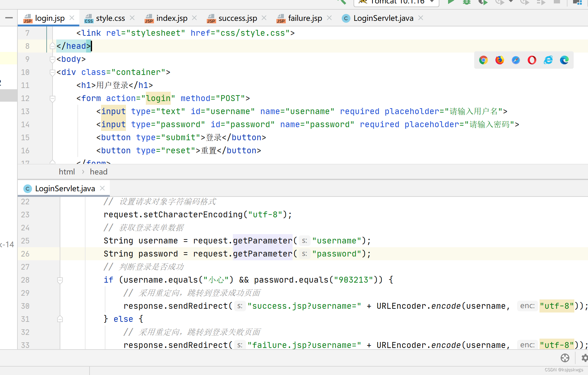Screen dimensions: 588x375
Task: Click the html breadcrumb
Action: tap(67, 172)
